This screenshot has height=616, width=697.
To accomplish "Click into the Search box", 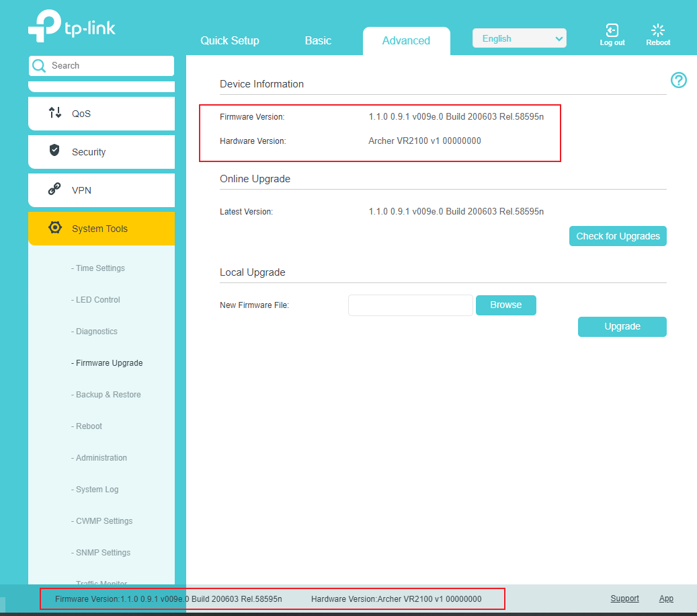I will pyautogui.click(x=101, y=66).
